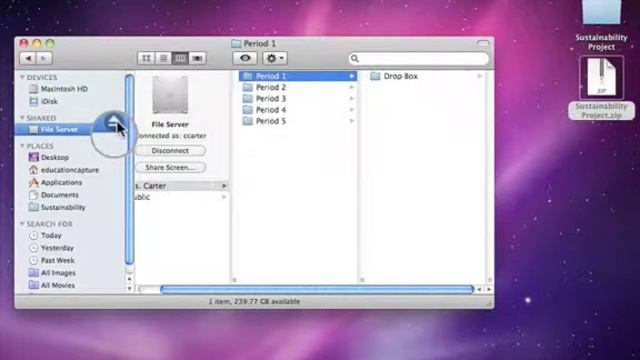640x360 pixels.
Task: Switch to list view
Action: tap(163, 58)
